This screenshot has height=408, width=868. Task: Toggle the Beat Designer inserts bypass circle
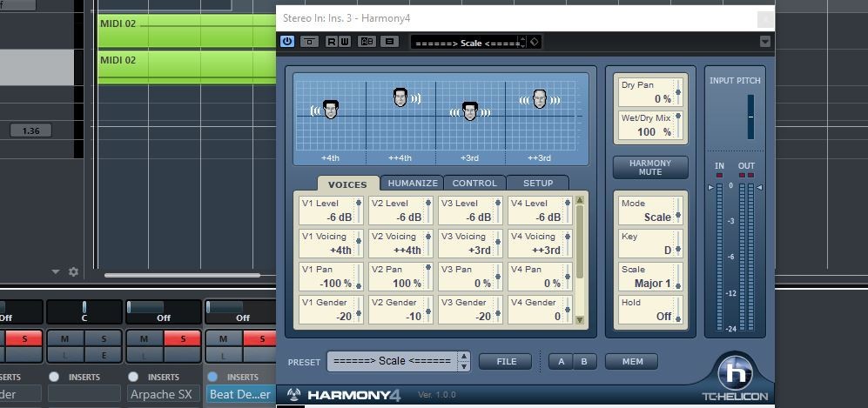coord(214,377)
